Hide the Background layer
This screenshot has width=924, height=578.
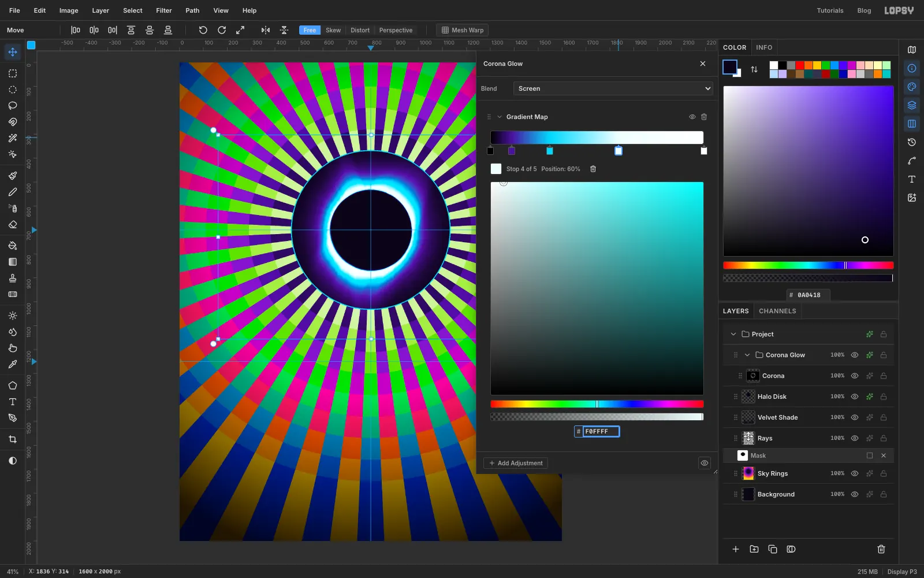pos(855,494)
